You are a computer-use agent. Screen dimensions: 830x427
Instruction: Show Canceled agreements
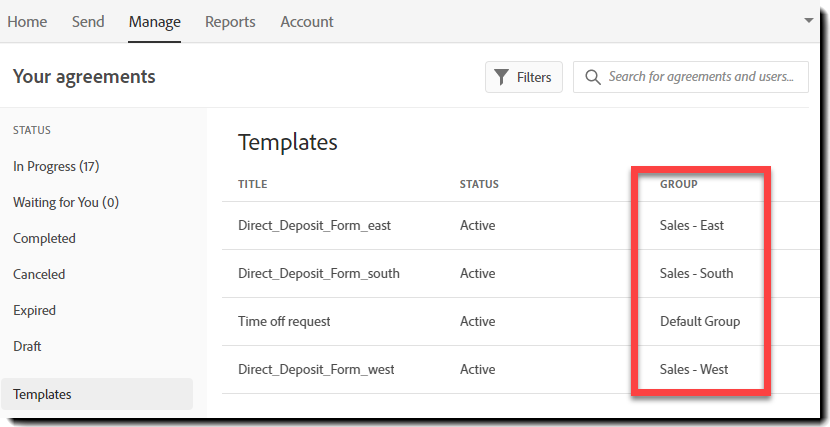[39, 274]
